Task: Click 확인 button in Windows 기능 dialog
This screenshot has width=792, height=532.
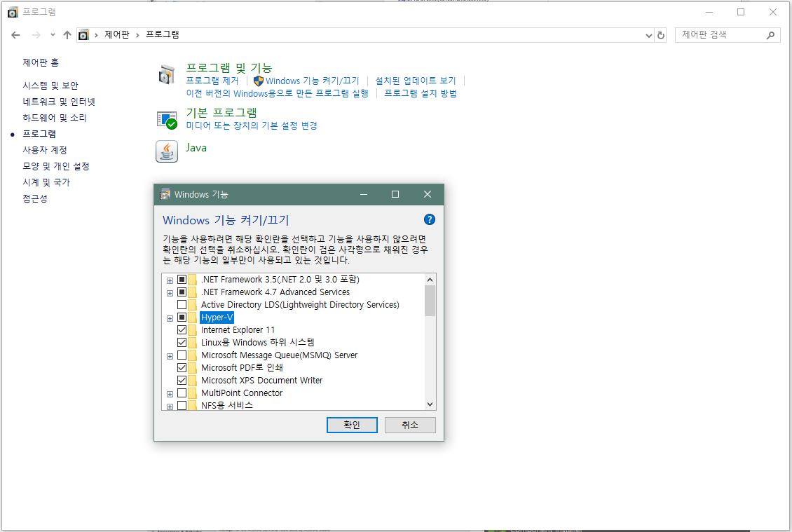Action: [352, 425]
